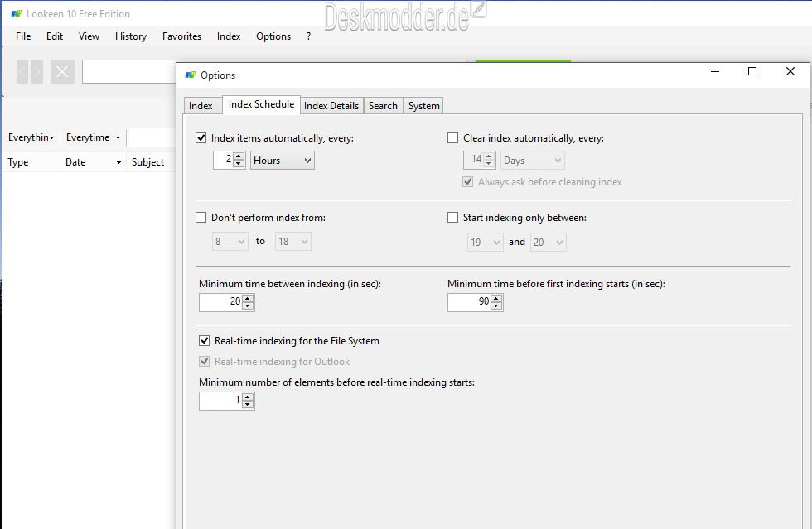Click the Lookeen 10 app icon in main title bar
The width and height of the screenshot is (812, 529).
coord(17,14)
